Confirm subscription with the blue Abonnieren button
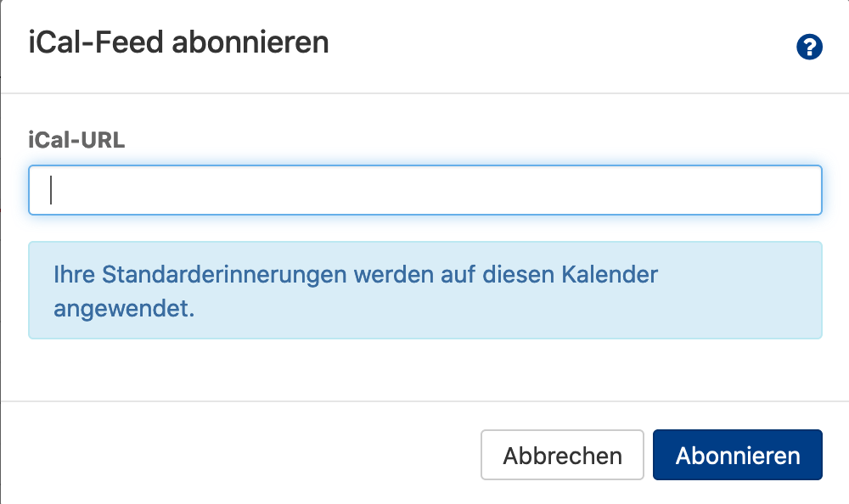Image resolution: width=849 pixels, height=504 pixels. click(737, 456)
